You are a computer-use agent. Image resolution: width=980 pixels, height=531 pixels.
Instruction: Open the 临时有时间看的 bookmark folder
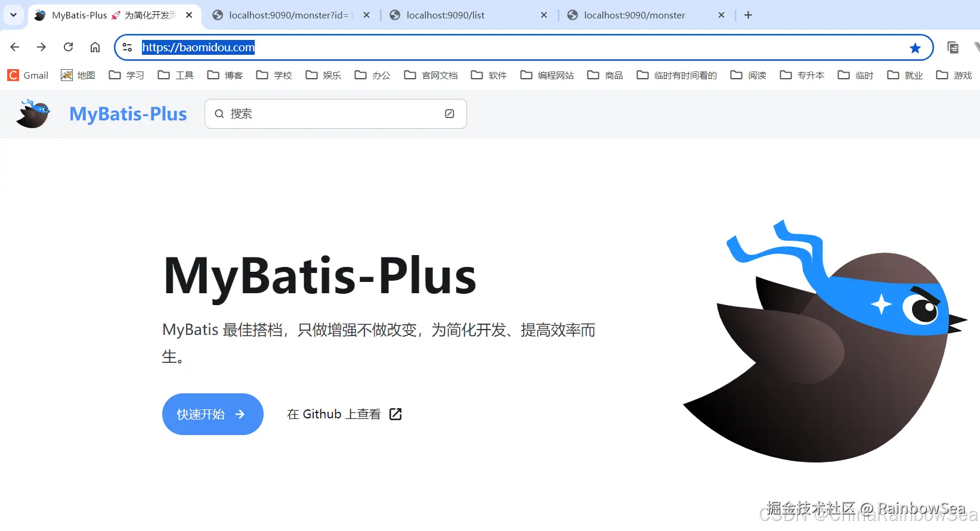click(x=676, y=75)
